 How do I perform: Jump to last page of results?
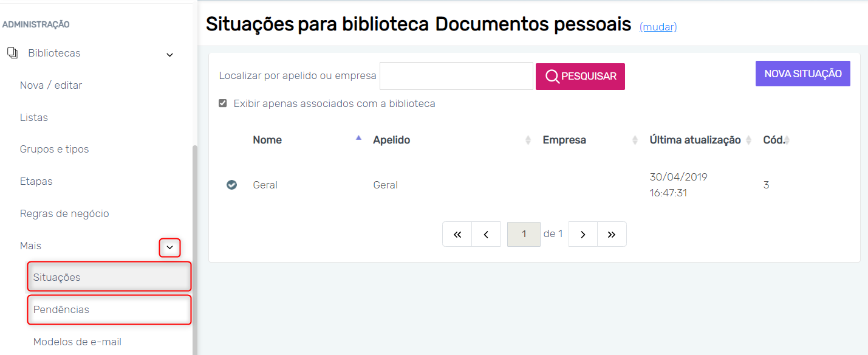612,234
